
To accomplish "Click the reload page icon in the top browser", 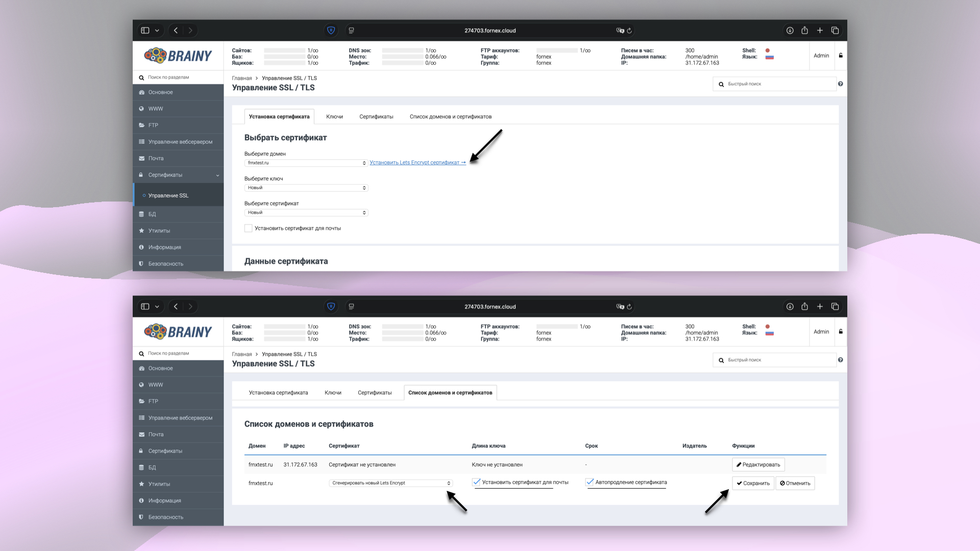I will (629, 31).
